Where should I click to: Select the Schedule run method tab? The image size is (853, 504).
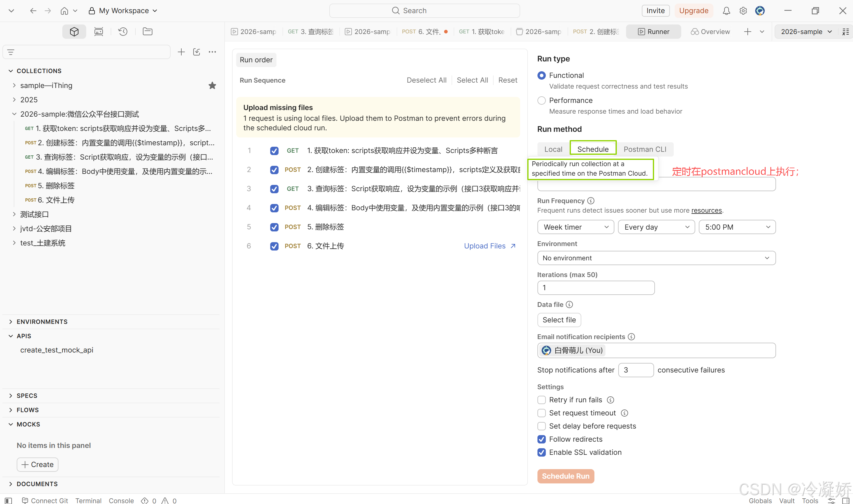(593, 149)
